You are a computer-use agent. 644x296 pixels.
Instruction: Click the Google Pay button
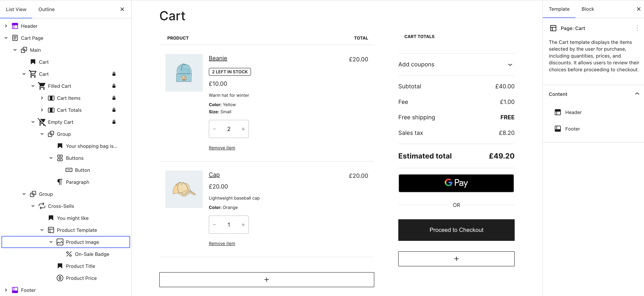pyautogui.click(x=456, y=183)
